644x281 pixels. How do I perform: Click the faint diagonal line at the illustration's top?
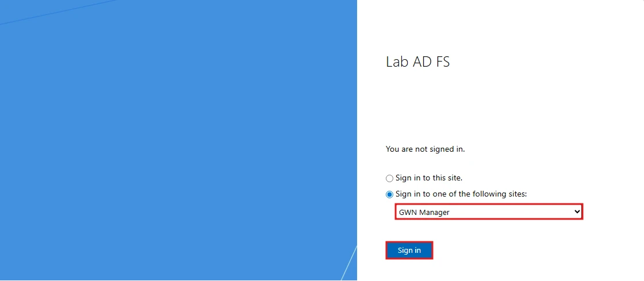point(57,12)
